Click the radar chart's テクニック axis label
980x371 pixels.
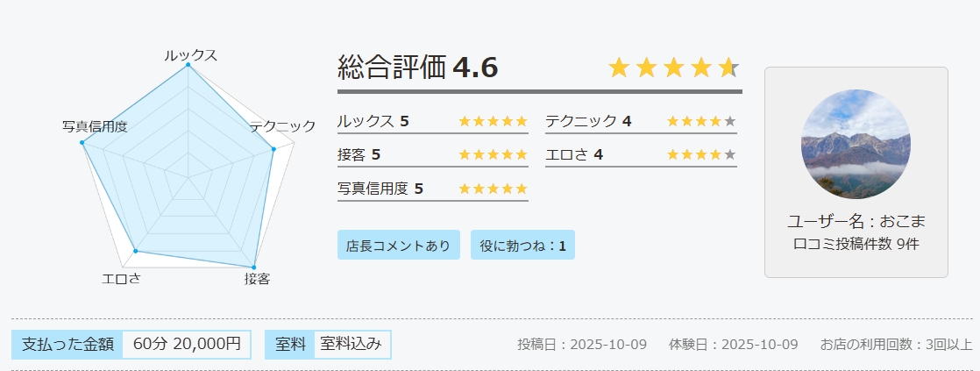click(x=282, y=126)
